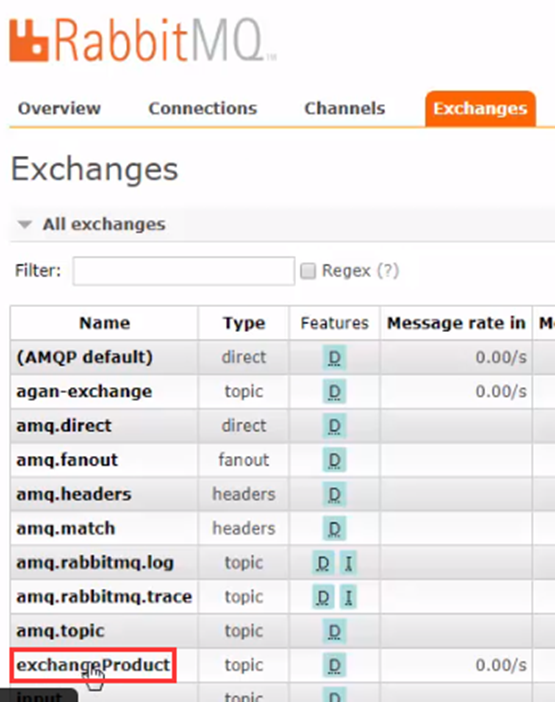Focus the Filter input field
Viewport: 555px width, 702px height.
click(x=184, y=271)
